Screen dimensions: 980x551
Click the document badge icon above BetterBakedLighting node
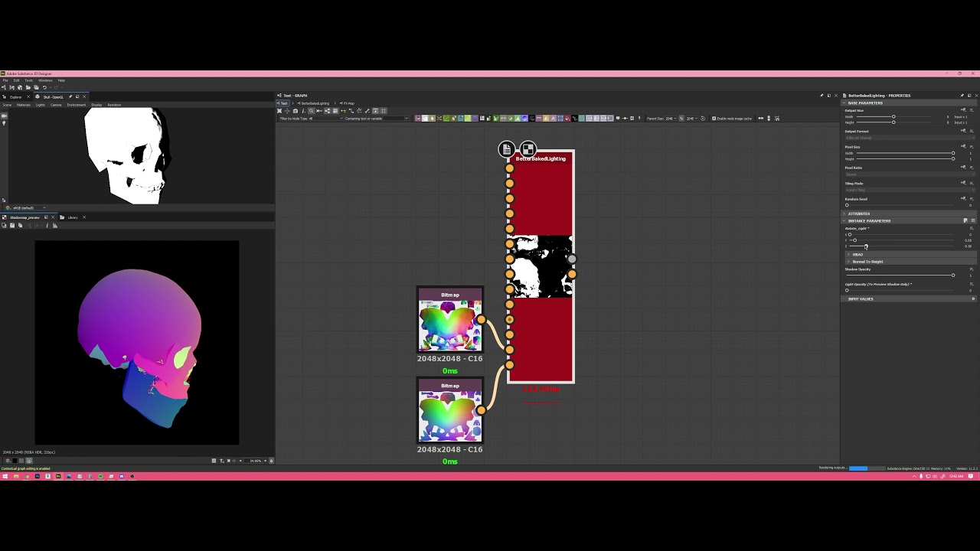pyautogui.click(x=506, y=149)
